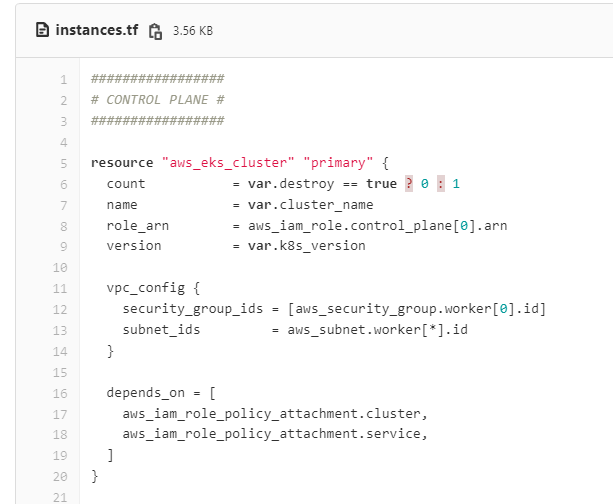Select line number 1 in gutter
This screenshot has width=613, height=504.
coord(63,79)
